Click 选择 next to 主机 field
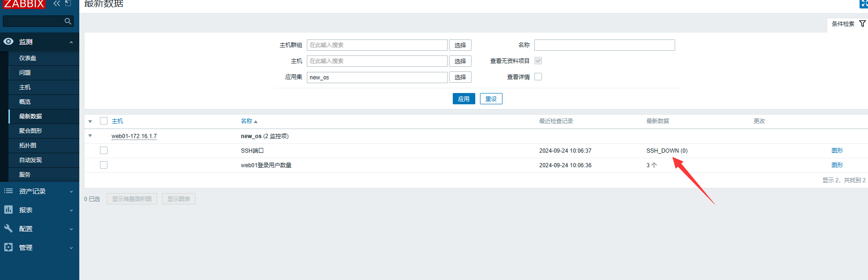The image size is (868, 280). click(460, 61)
